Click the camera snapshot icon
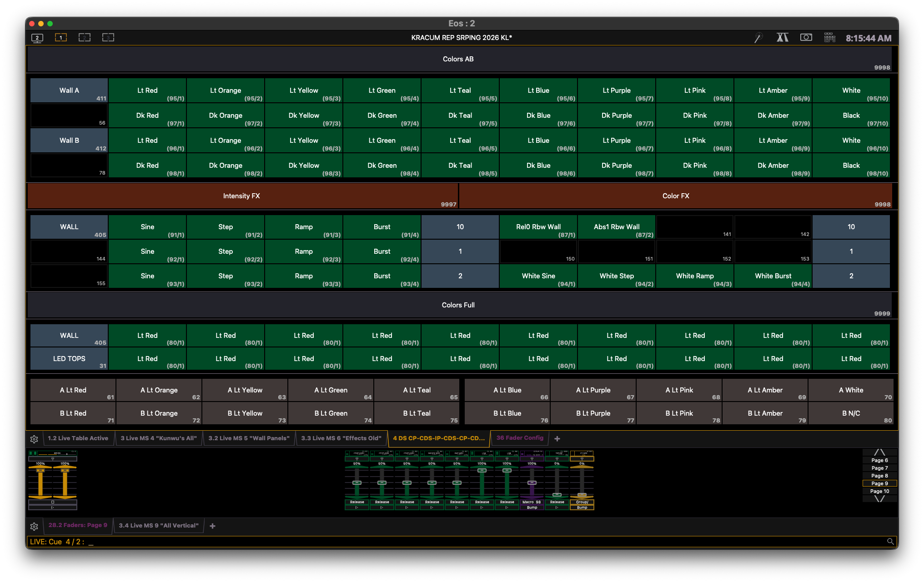Image resolution: width=924 pixels, height=583 pixels. [806, 38]
